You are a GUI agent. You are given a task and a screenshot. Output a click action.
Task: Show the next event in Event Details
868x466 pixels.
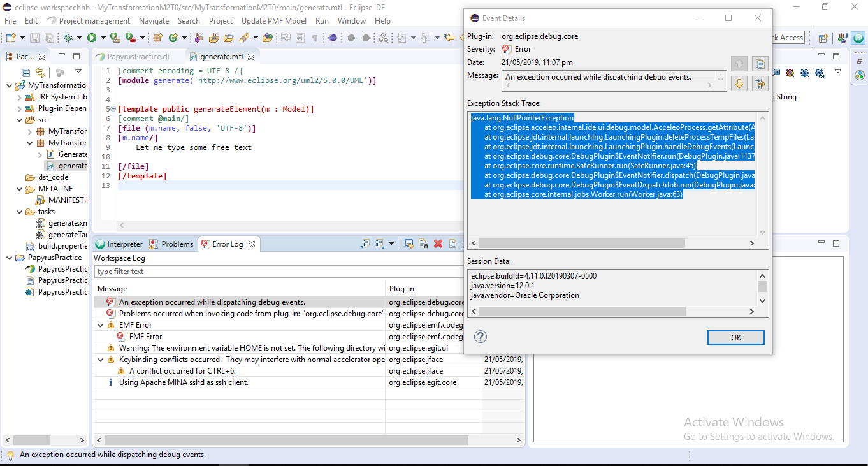click(739, 84)
